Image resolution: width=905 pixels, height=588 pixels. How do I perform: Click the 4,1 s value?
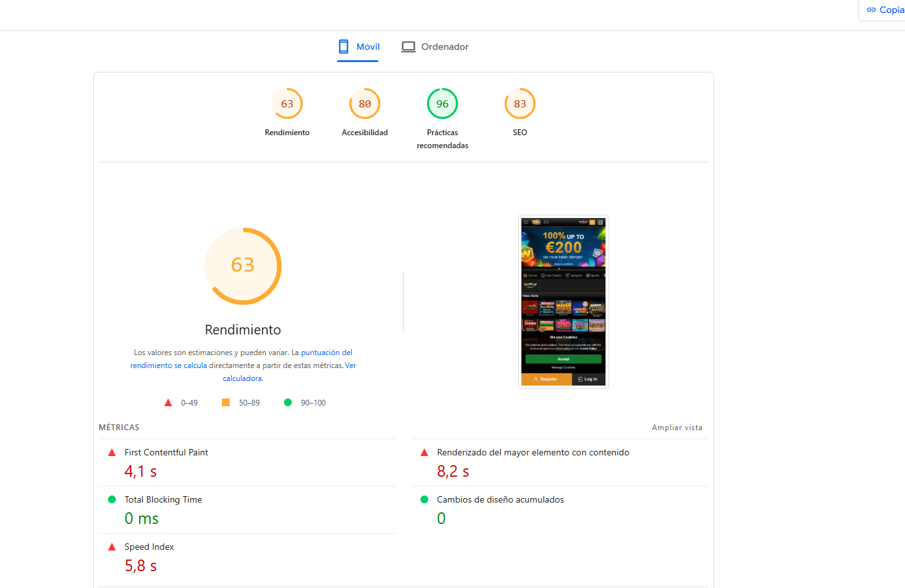click(x=140, y=472)
